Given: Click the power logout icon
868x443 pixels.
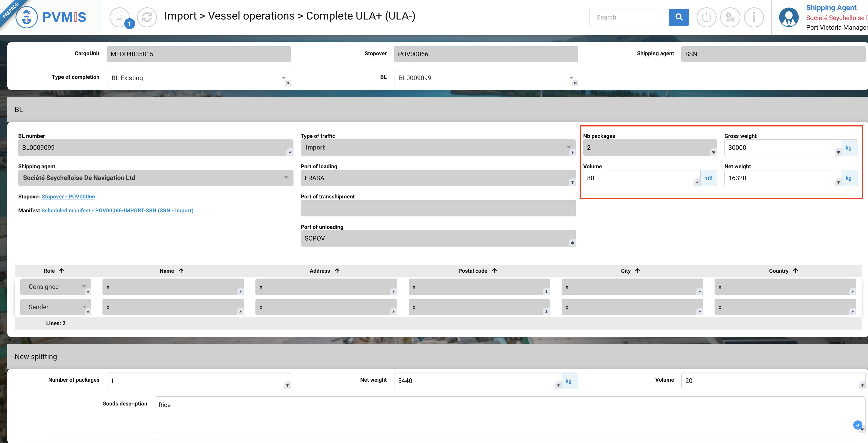Looking at the screenshot, I should (706, 17).
